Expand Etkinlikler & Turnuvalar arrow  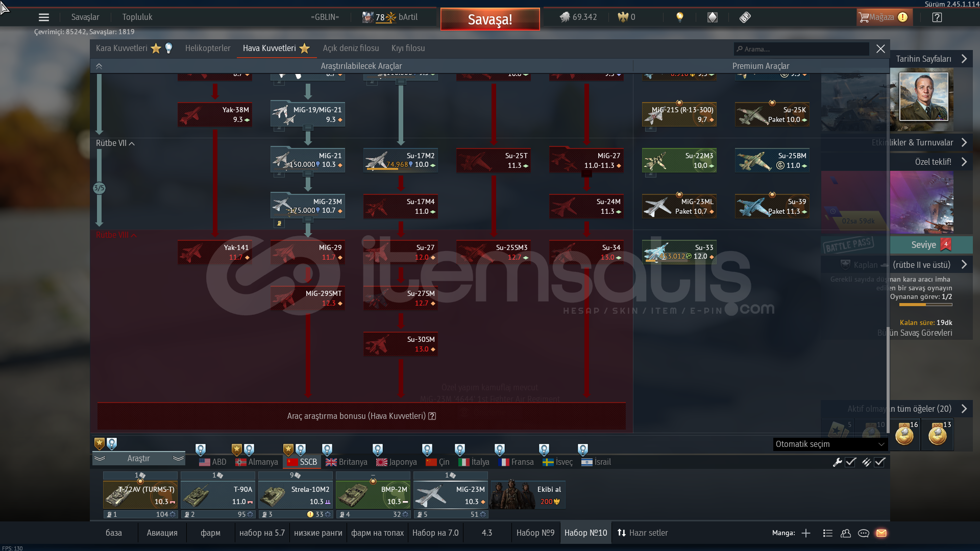(964, 142)
